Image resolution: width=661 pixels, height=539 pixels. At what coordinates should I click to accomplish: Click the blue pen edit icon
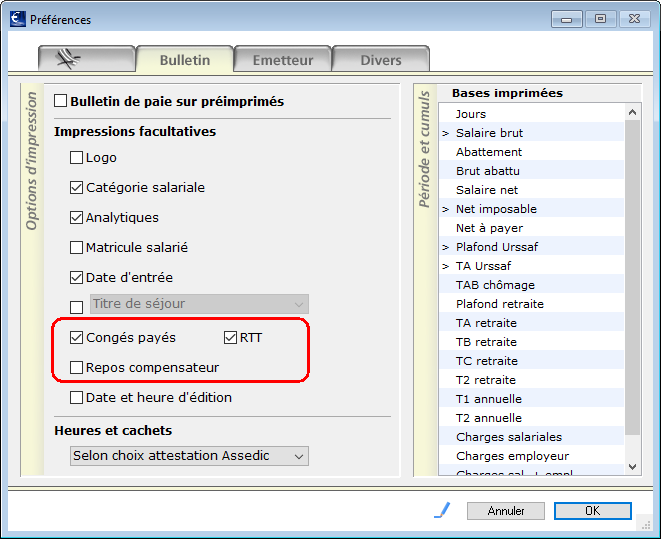[442, 510]
